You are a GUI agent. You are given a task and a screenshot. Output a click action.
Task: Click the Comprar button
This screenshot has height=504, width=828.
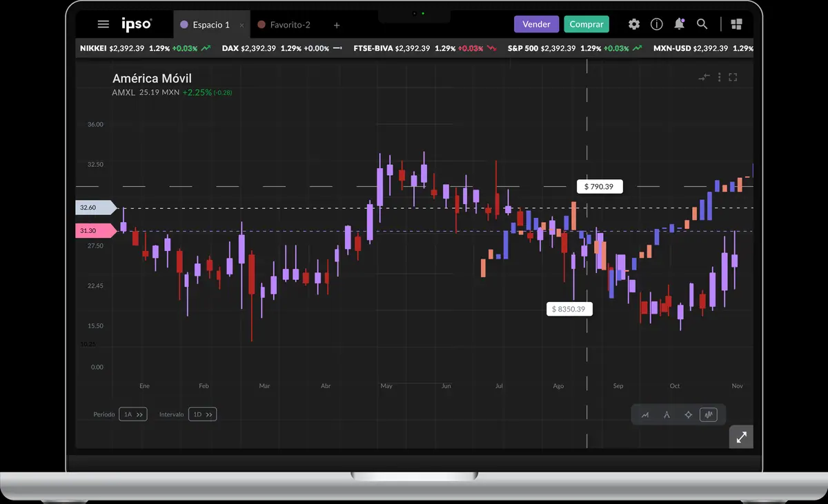[586, 24]
